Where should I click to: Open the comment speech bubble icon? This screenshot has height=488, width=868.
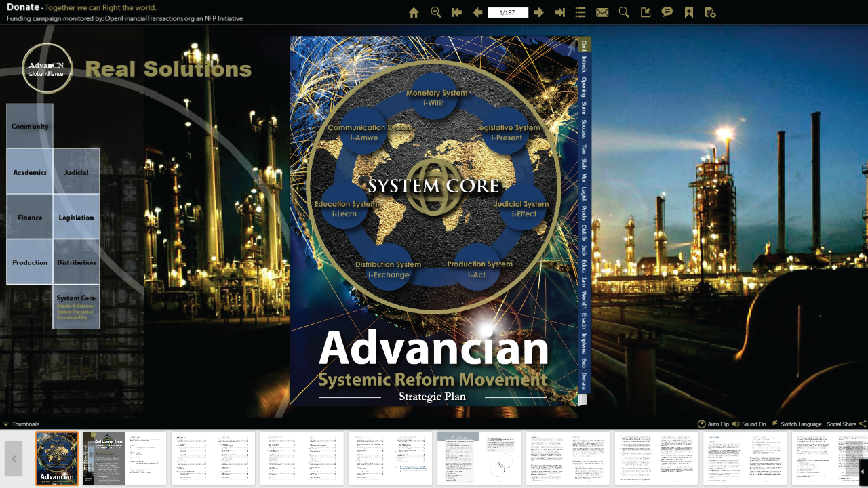point(667,12)
